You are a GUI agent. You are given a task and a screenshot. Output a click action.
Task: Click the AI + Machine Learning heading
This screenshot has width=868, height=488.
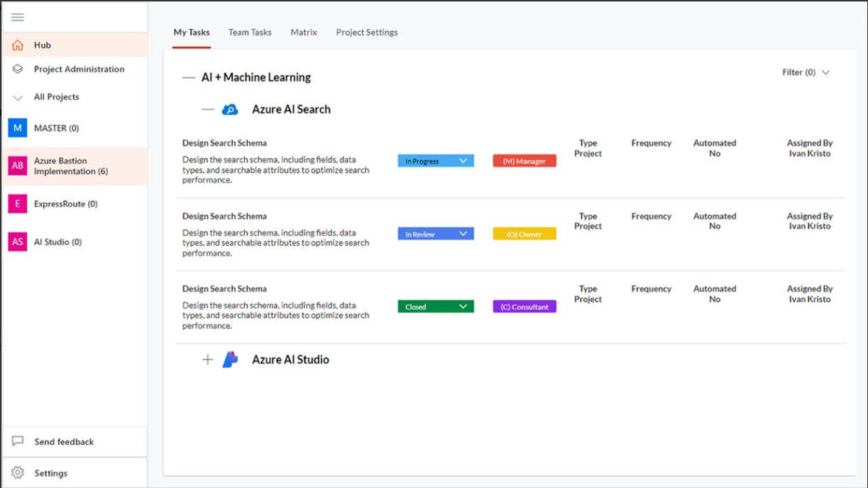pos(256,77)
